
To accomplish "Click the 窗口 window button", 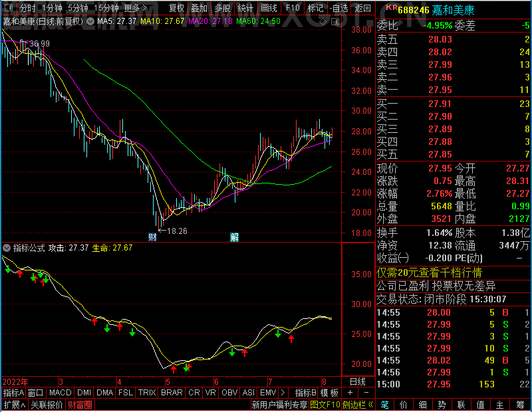I will pos(36,393).
